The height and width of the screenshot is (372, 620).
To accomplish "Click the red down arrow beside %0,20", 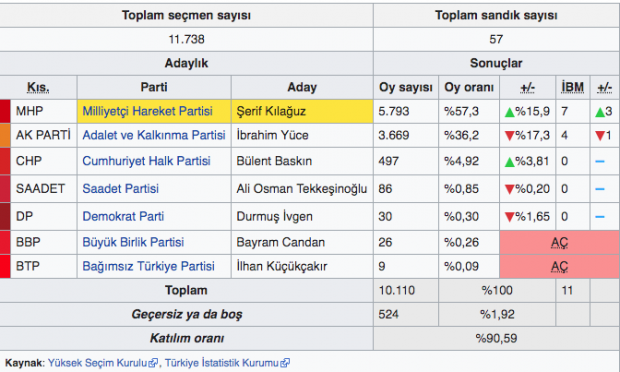I will pos(510,189).
